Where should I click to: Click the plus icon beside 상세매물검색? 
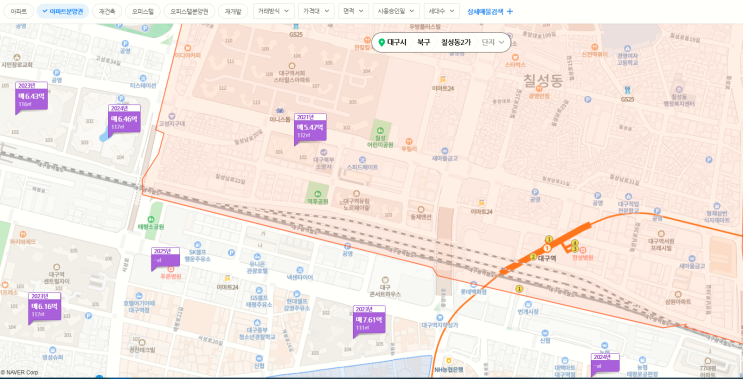pos(510,11)
